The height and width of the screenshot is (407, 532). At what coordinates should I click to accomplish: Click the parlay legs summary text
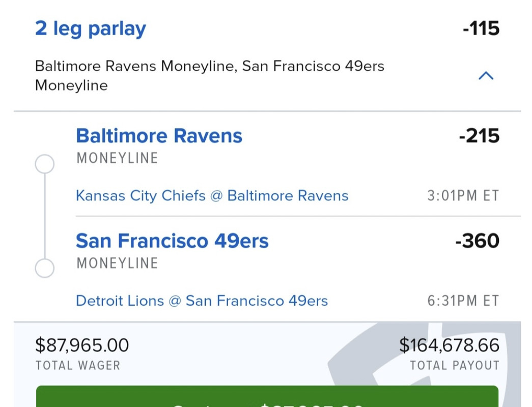tap(210, 76)
